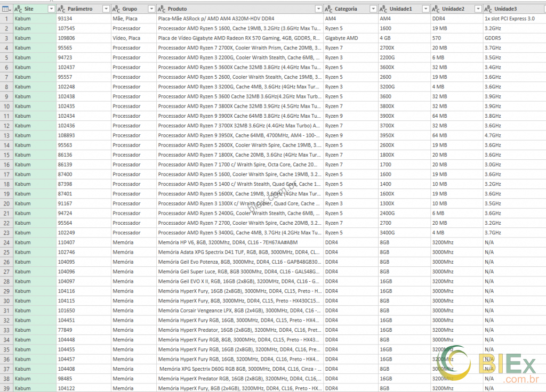
Task: Select the Unidade1 cell "3900X"
Action: pyautogui.click(x=404, y=116)
